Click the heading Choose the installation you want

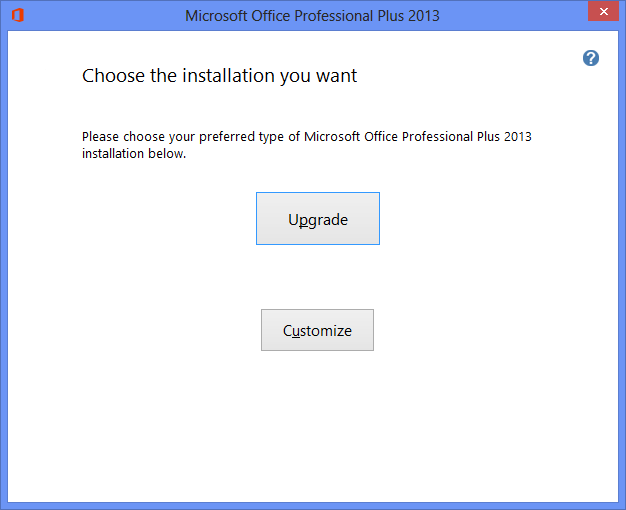pos(219,76)
